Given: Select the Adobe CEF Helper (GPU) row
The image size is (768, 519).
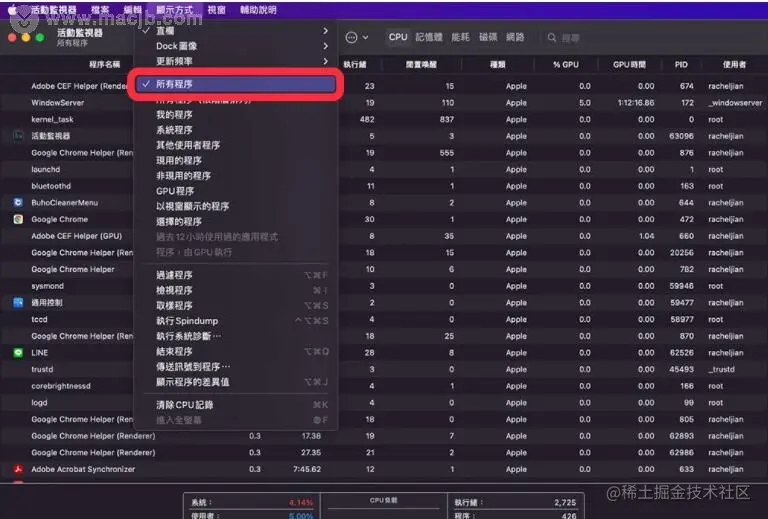Looking at the screenshot, I should tap(384, 236).
